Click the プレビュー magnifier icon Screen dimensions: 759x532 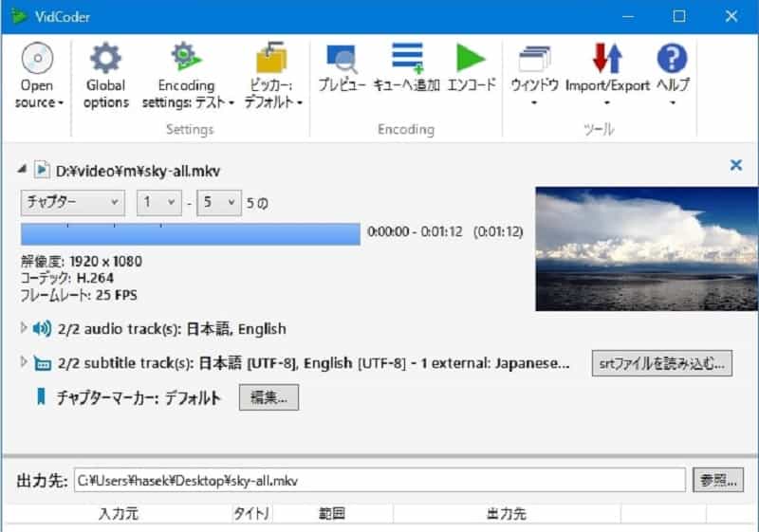[342, 59]
